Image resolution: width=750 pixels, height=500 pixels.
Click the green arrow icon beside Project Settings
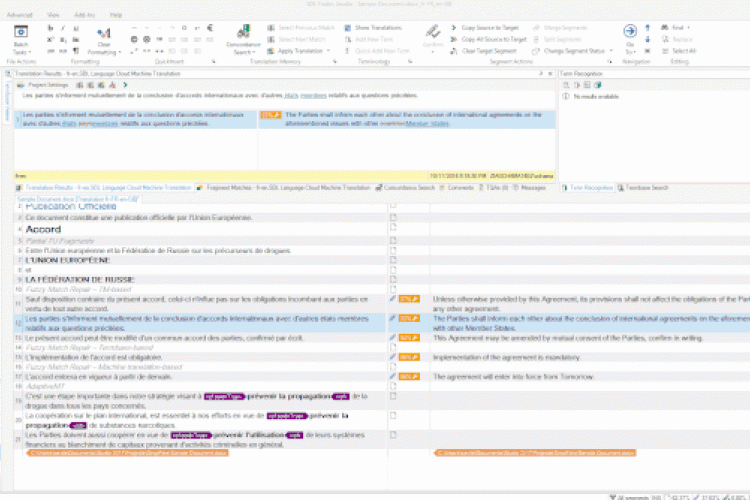tap(125, 85)
